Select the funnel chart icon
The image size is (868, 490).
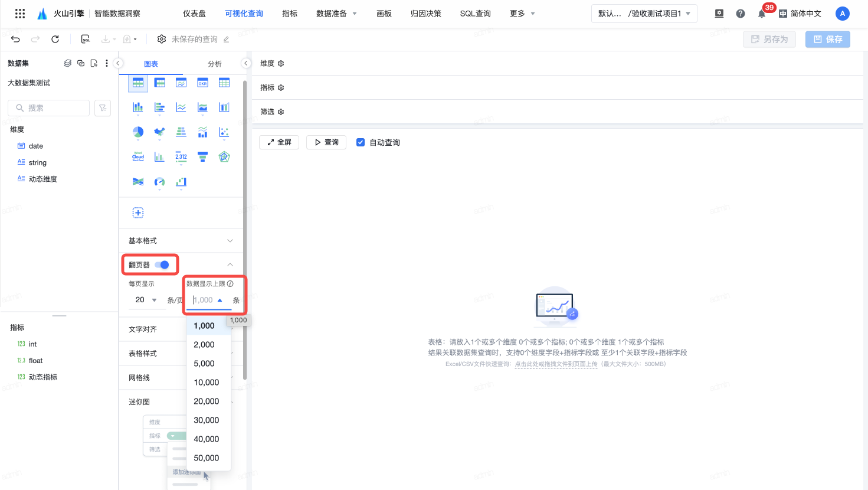coord(202,156)
